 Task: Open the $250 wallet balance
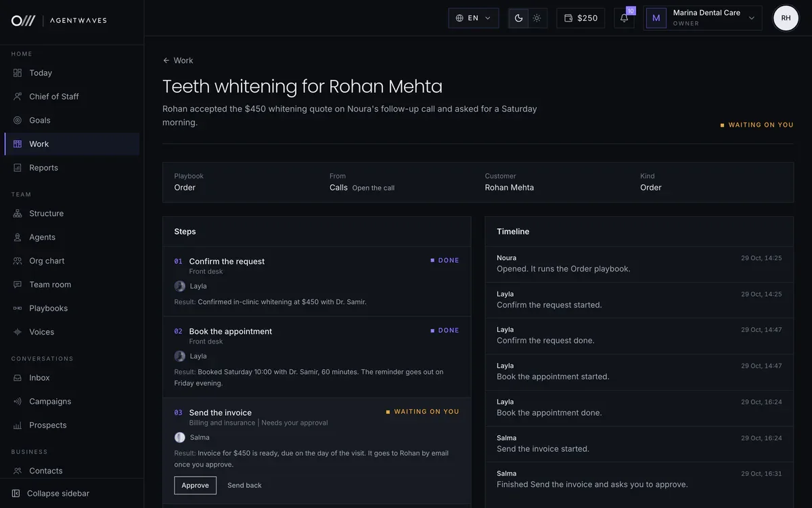[581, 18]
